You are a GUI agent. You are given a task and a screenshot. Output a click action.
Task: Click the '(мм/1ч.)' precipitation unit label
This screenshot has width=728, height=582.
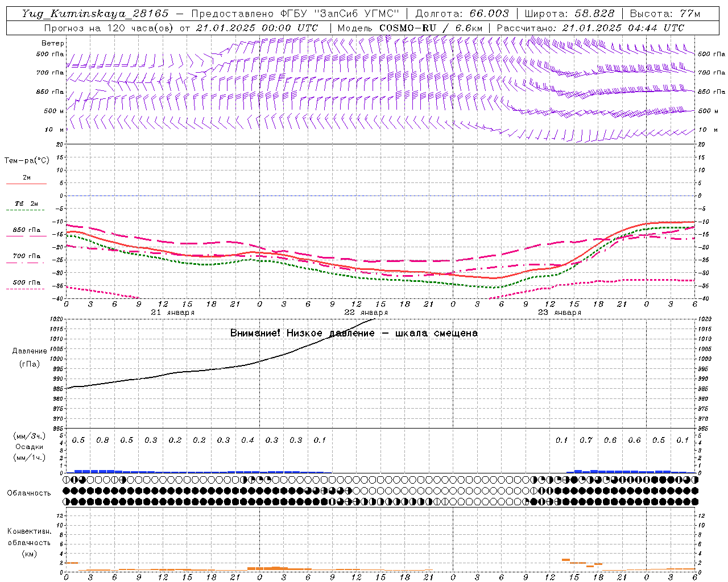[x=29, y=458]
